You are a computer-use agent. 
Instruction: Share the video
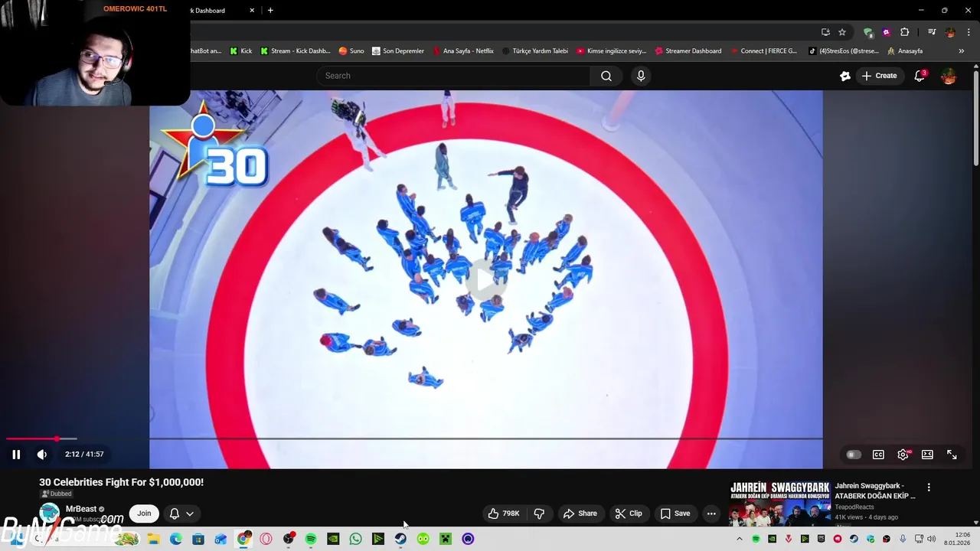[580, 514]
